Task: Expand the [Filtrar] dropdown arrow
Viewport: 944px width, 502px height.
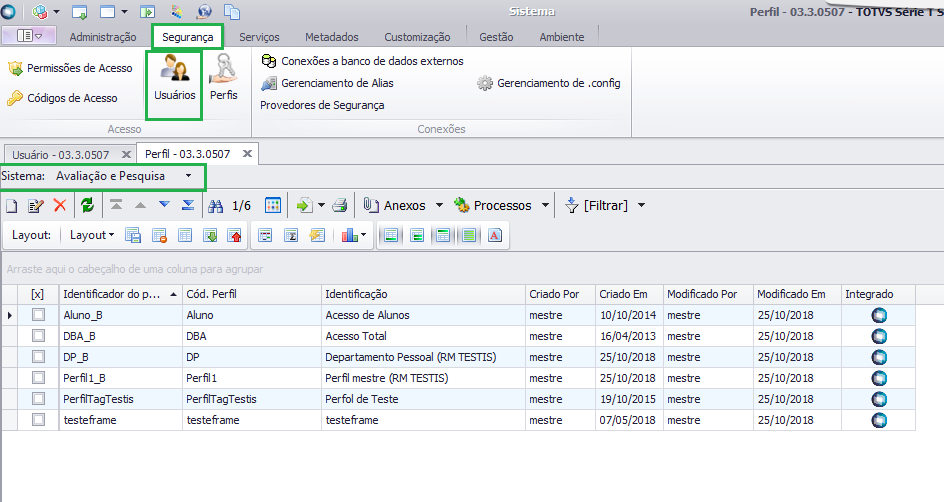Action: (x=642, y=205)
